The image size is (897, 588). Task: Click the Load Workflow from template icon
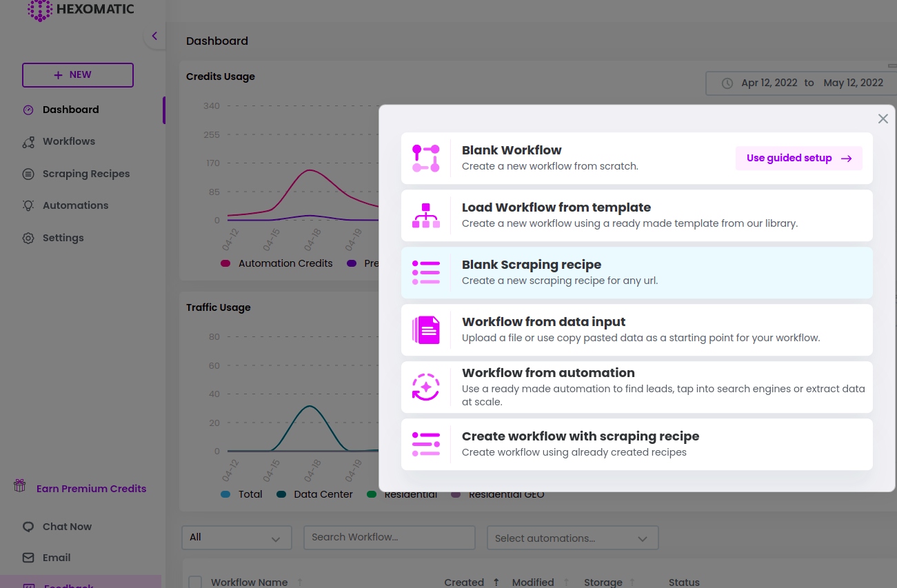point(425,216)
